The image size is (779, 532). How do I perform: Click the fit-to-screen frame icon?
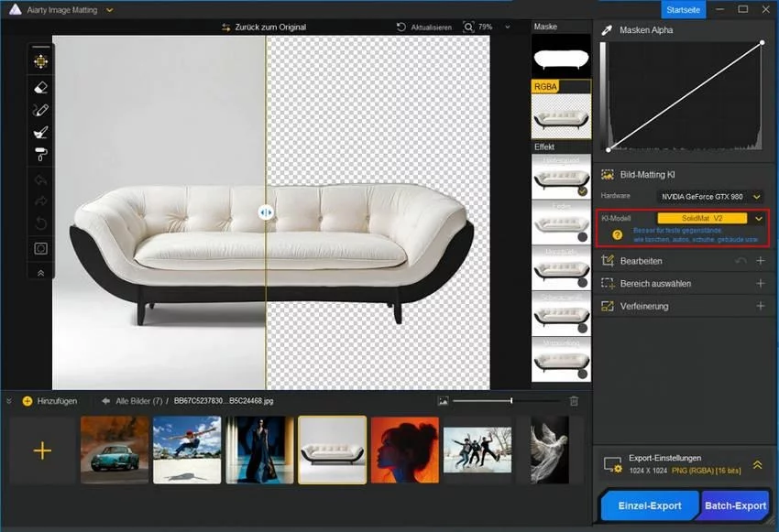coord(40,248)
